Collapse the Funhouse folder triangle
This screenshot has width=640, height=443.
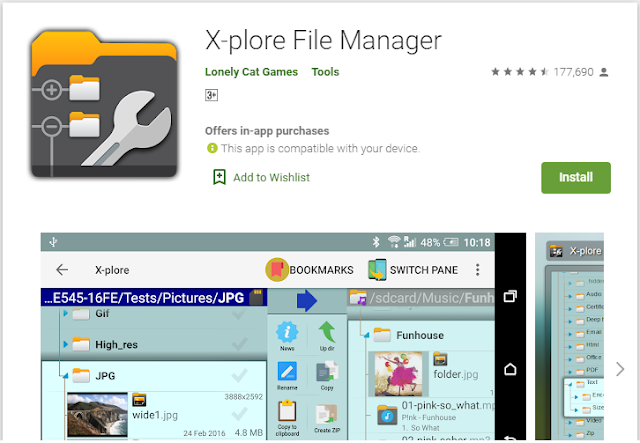pos(367,335)
